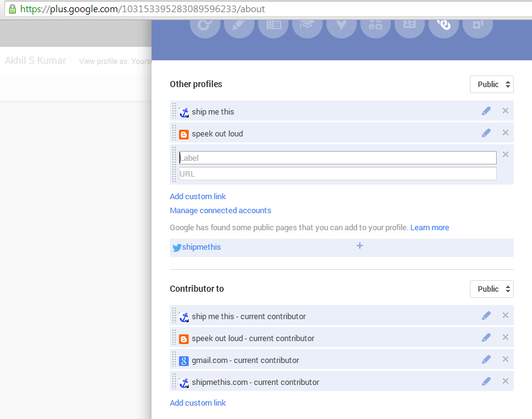Image resolution: width=532 pixels, height=419 pixels.
Task: Click the shipmethis Twitter suggestion link
Action: (201, 247)
